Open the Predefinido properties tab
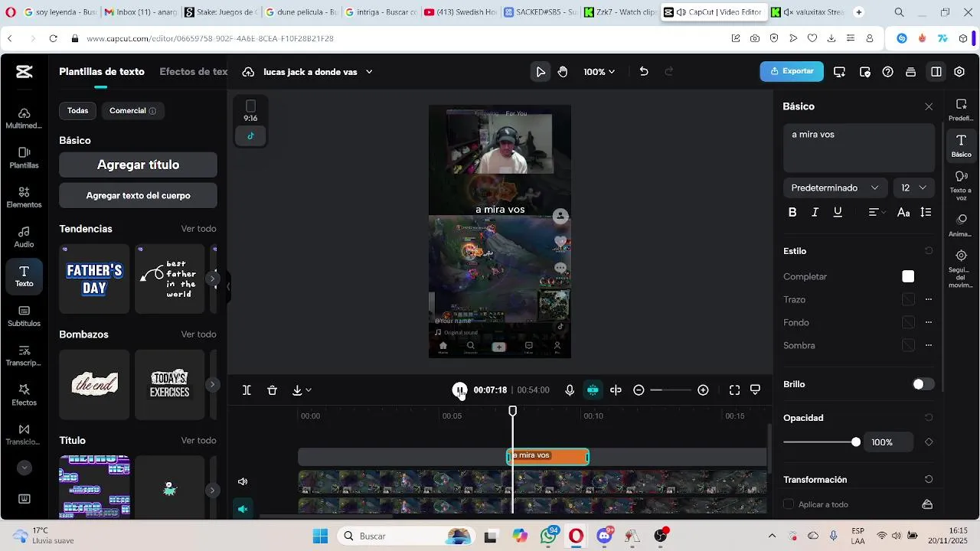 coord(961,109)
